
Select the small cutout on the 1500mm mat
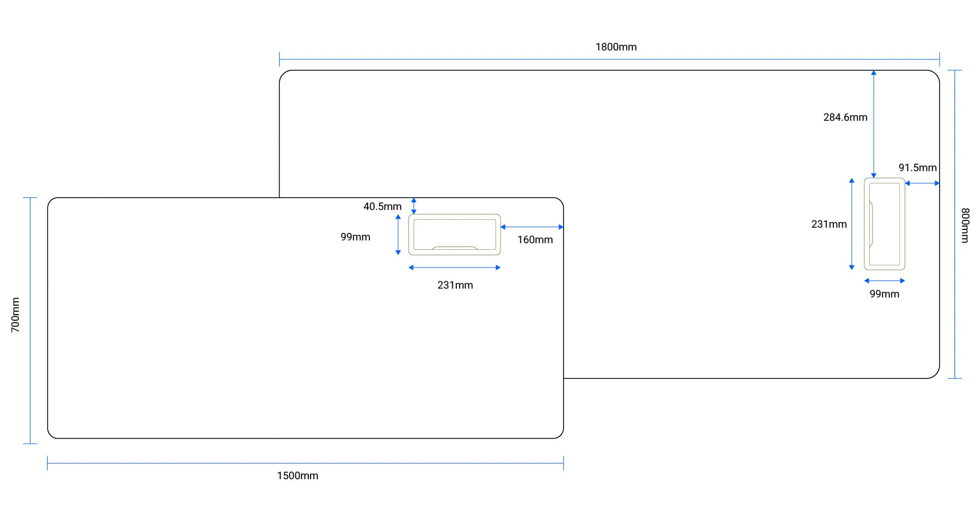pos(454,234)
